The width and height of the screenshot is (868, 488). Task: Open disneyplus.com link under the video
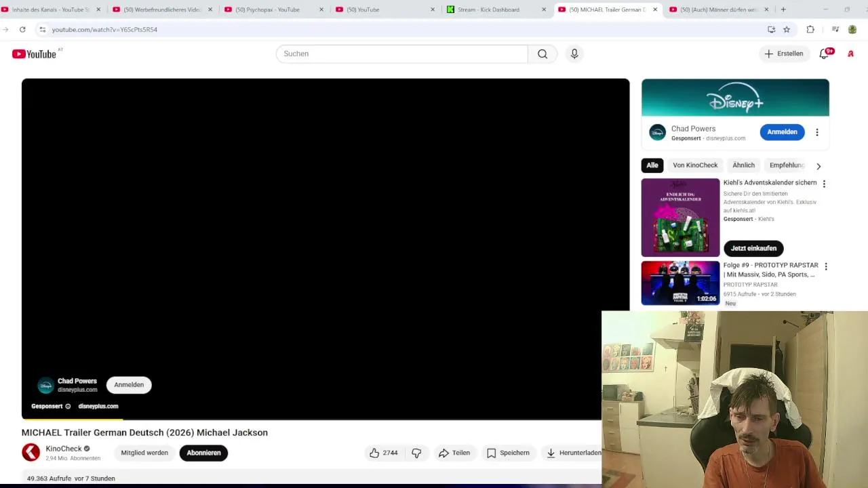98,406
